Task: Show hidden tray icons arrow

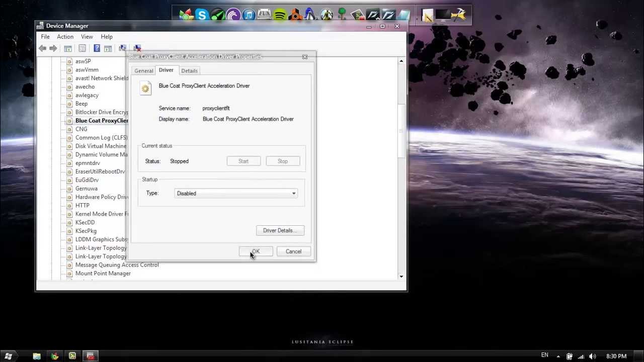Action: [558, 356]
